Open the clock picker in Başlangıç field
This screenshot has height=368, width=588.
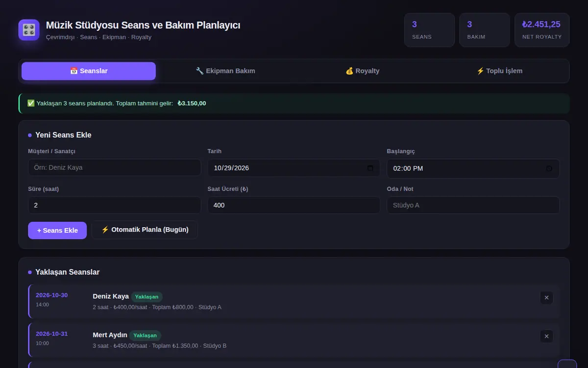(549, 168)
